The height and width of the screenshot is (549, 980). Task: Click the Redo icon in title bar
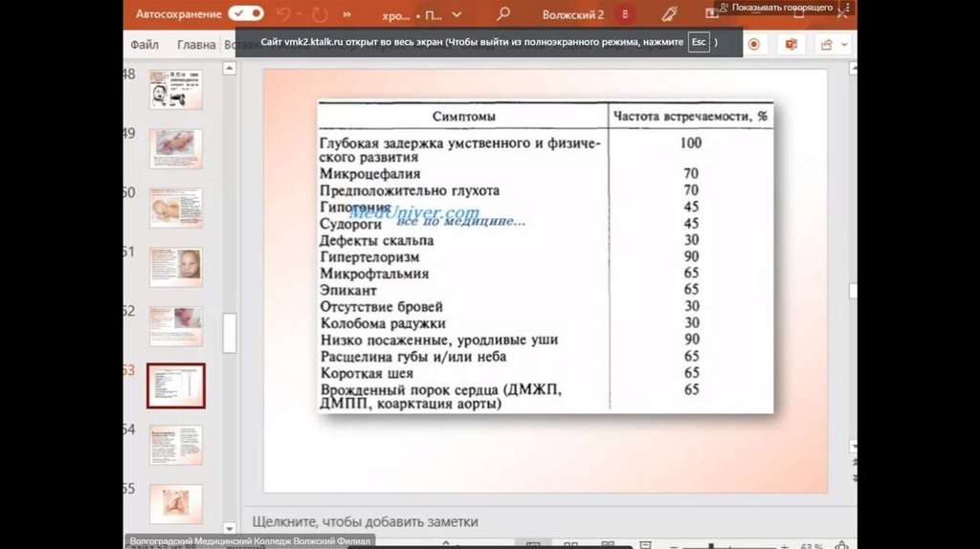(x=320, y=14)
